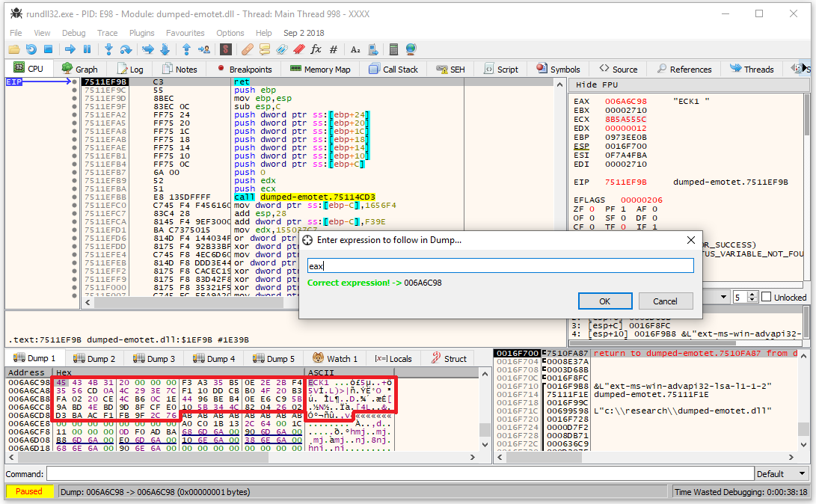Click the Step into icon
Image resolution: width=816 pixels, height=504 pixels.
coord(108,49)
